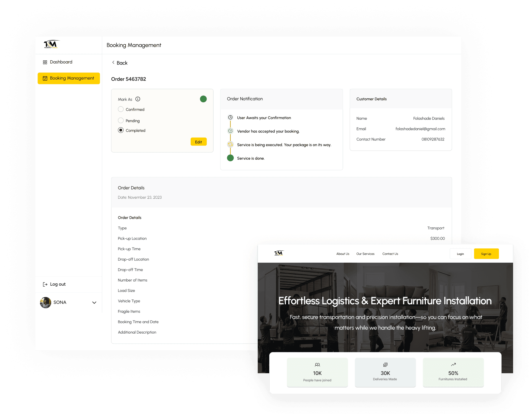Open Booking Management in the sidebar

coord(69,78)
